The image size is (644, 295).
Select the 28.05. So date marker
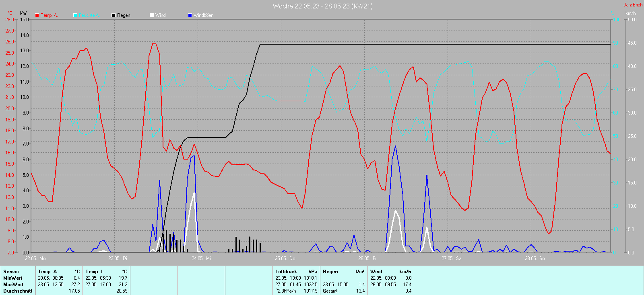(x=535, y=258)
